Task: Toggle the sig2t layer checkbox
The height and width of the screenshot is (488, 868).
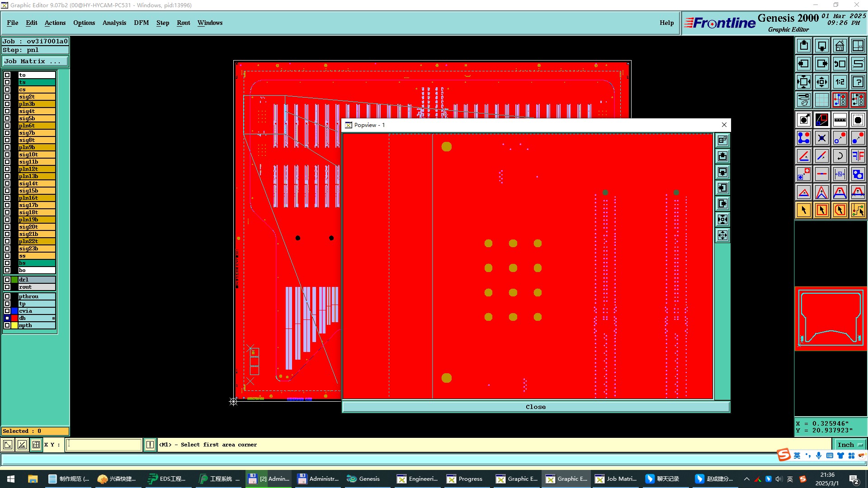Action: 7,97
